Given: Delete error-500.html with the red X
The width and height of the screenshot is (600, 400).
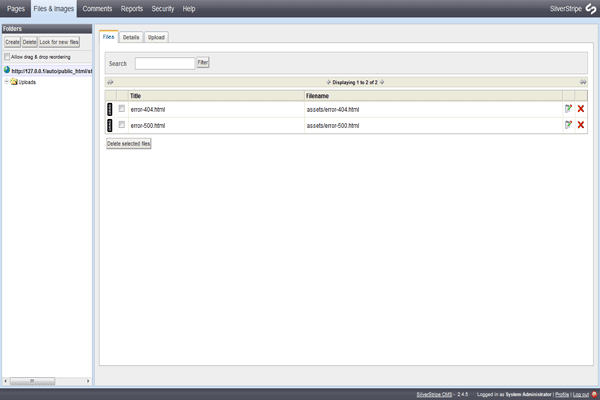Looking at the screenshot, I should pyautogui.click(x=580, y=125).
